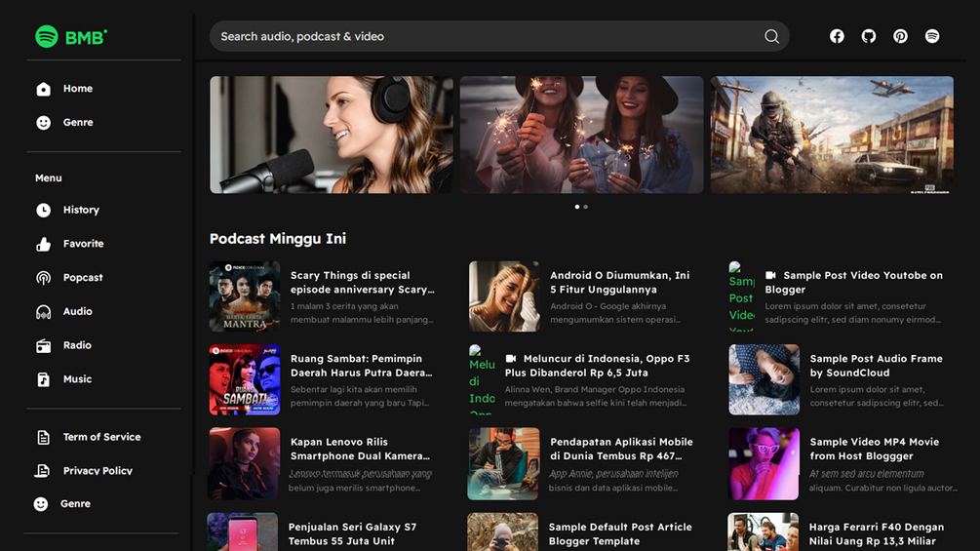This screenshot has height=551, width=980.
Task: Open the Facebook icon in header
Action: (x=837, y=36)
